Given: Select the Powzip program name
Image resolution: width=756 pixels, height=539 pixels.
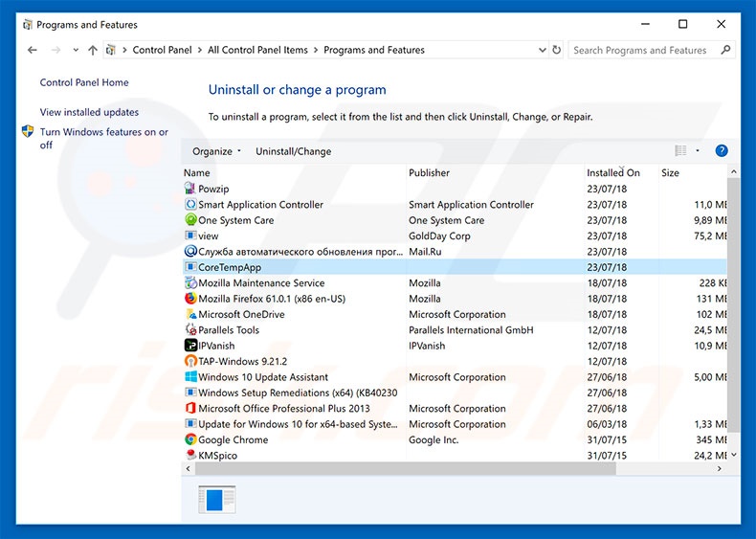Looking at the screenshot, I should tap(213, 190).
